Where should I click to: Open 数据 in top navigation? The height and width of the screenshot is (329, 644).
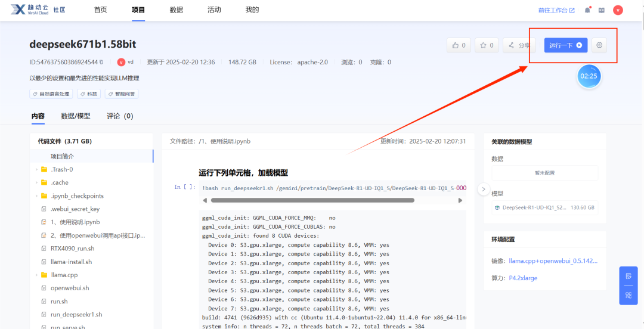click(x=176, y=10)
